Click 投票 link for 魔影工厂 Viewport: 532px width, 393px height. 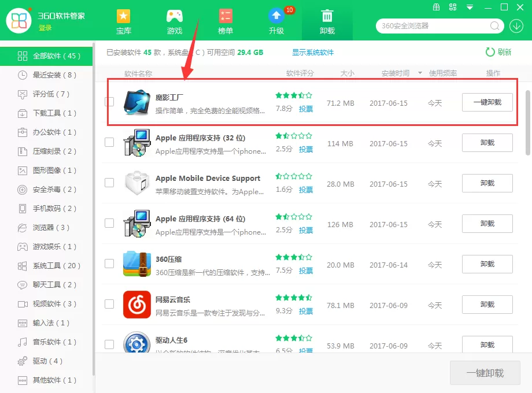306,109
